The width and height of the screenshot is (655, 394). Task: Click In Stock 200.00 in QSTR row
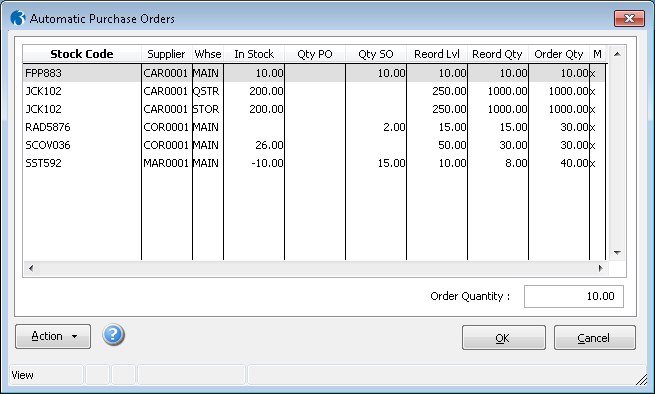(267, 91)
